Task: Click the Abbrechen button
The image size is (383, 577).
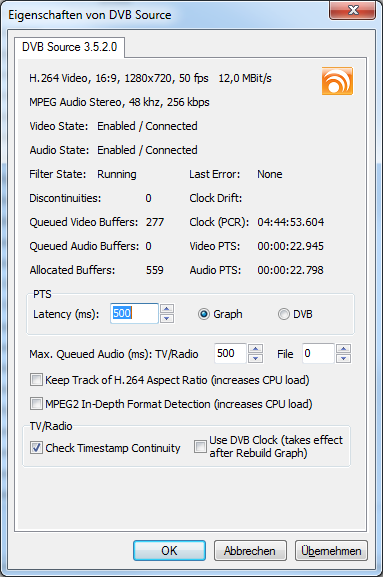Action: click(x=250, y=551)
